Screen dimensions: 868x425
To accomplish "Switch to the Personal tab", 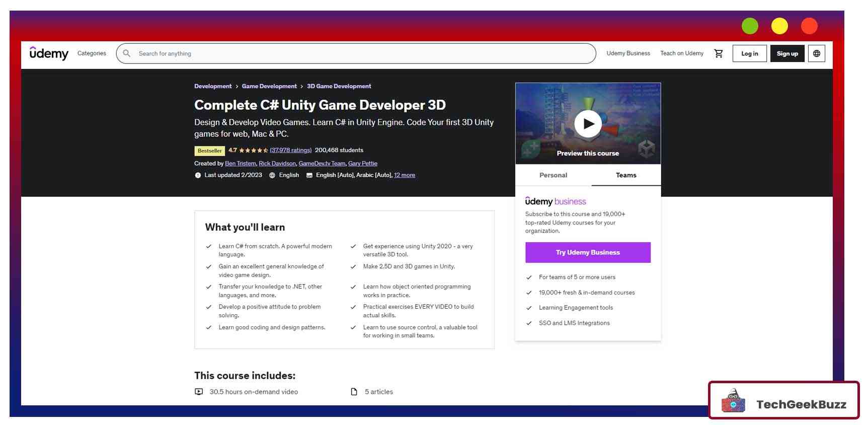I will (x=553, y=175).
